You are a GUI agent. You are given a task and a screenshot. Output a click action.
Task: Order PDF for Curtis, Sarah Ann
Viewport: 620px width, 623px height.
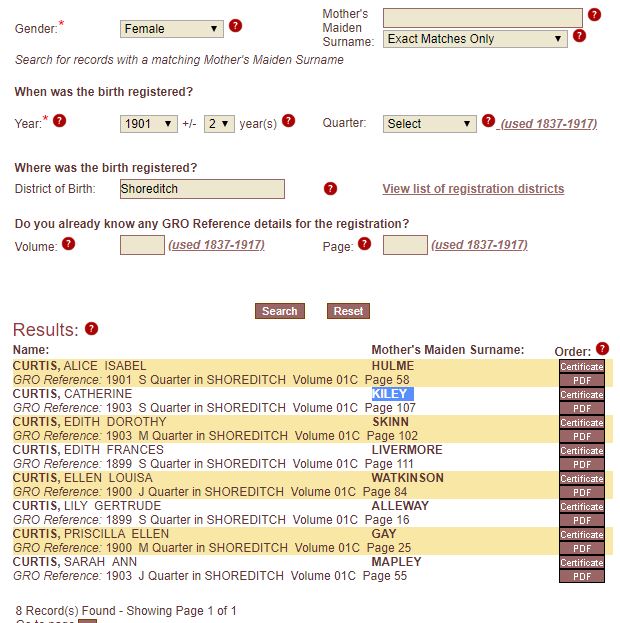click(x=582, y=577)
